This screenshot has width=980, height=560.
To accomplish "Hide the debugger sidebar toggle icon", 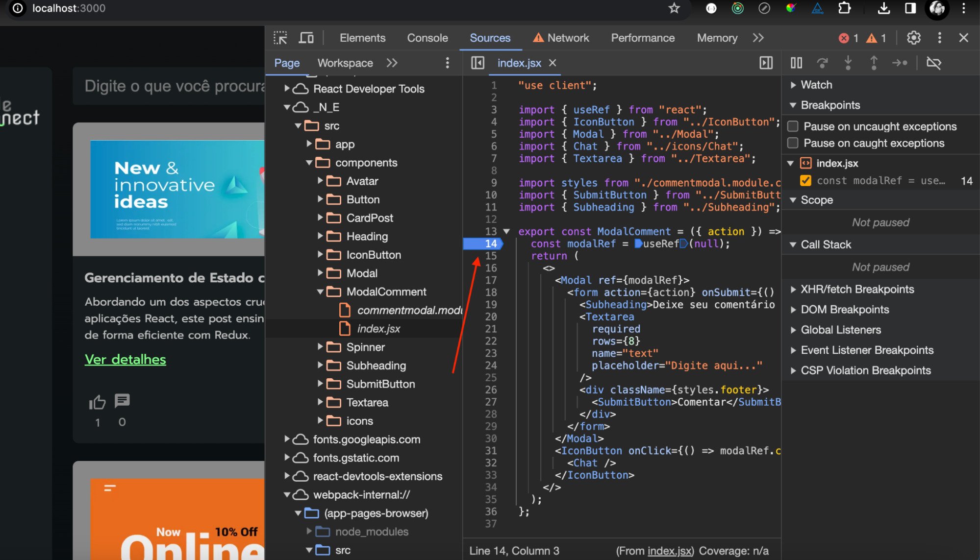I will [x=766, y=63].
